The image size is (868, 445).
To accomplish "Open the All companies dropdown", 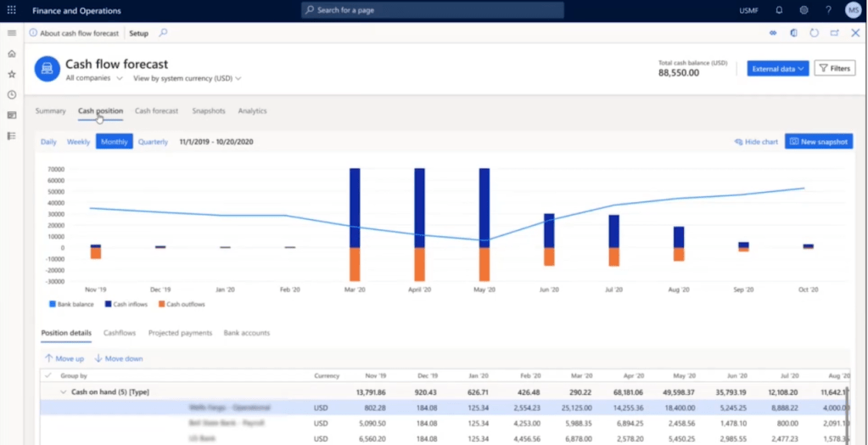I will [94, 78].
